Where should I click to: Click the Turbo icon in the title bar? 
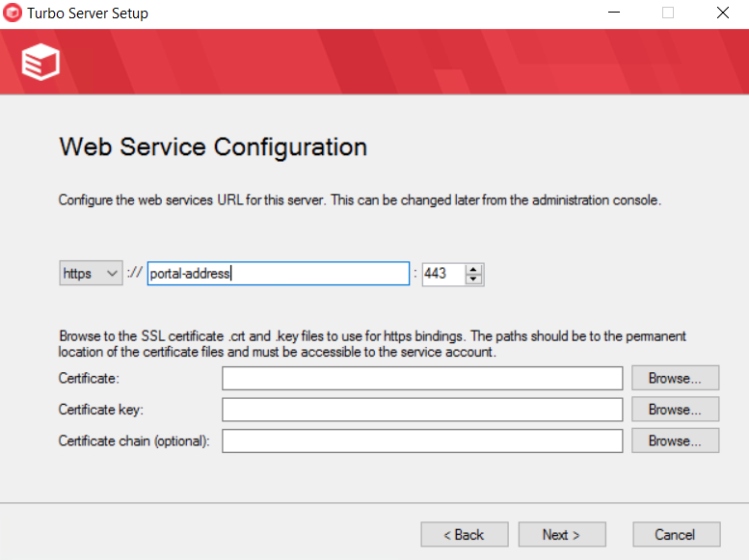click(13, 13)
